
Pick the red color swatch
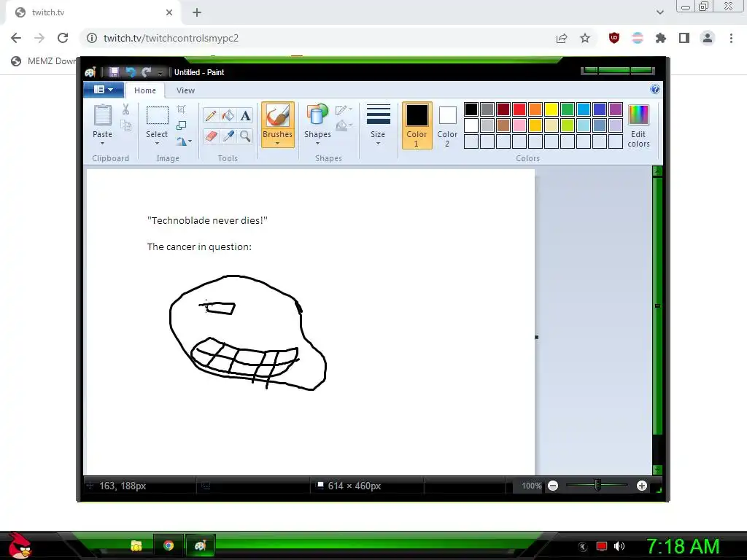point(519,109)
